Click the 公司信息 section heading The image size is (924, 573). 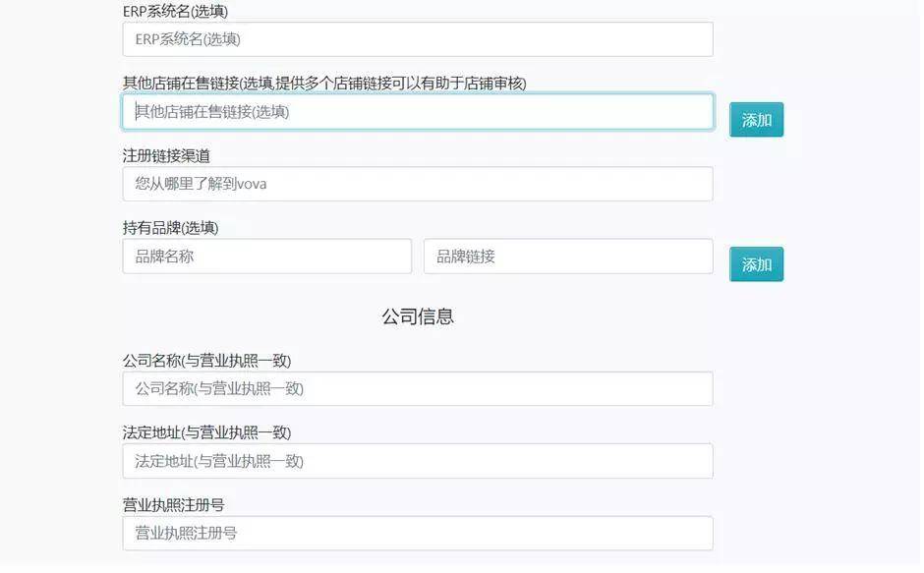(417, 316)
